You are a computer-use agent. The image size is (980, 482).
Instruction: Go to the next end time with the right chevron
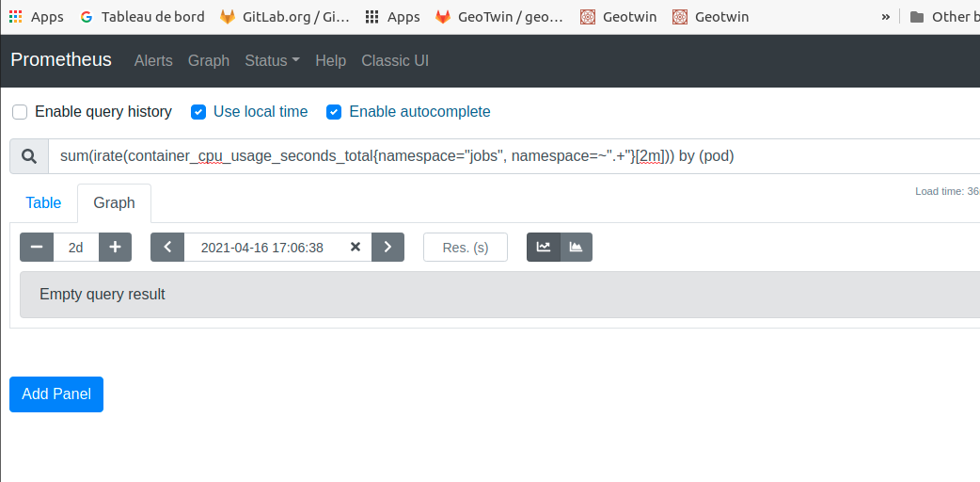[x=387, y=248]
